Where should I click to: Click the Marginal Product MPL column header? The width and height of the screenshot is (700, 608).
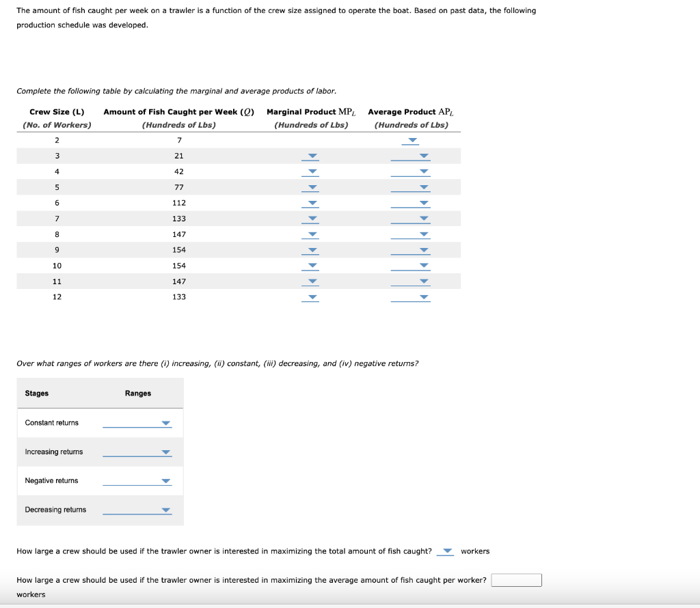[311, 112]
